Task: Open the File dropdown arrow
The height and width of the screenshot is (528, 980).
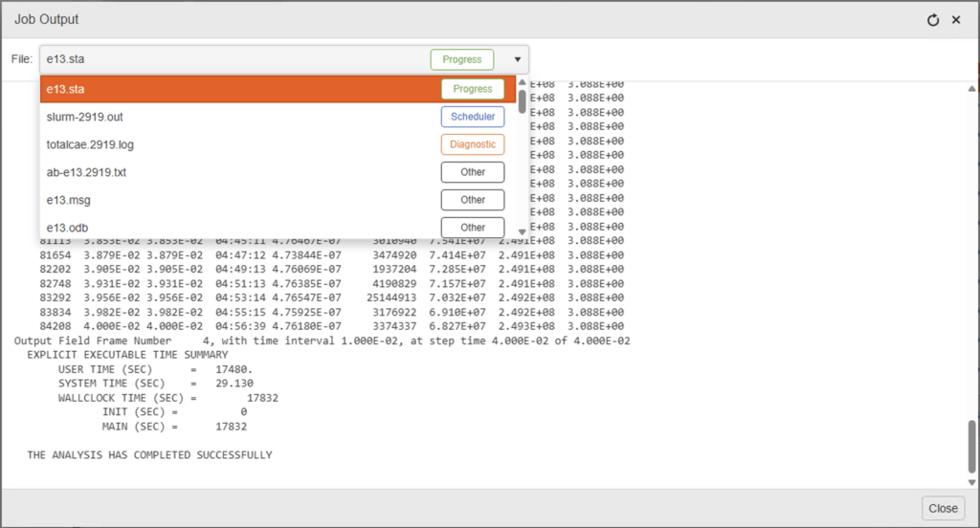Action: pos(518,59)
